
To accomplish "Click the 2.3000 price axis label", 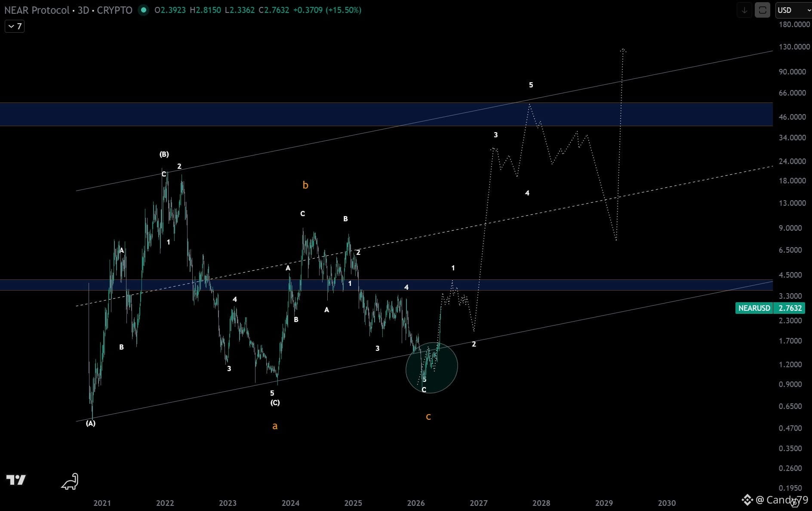I will point(790,320).
